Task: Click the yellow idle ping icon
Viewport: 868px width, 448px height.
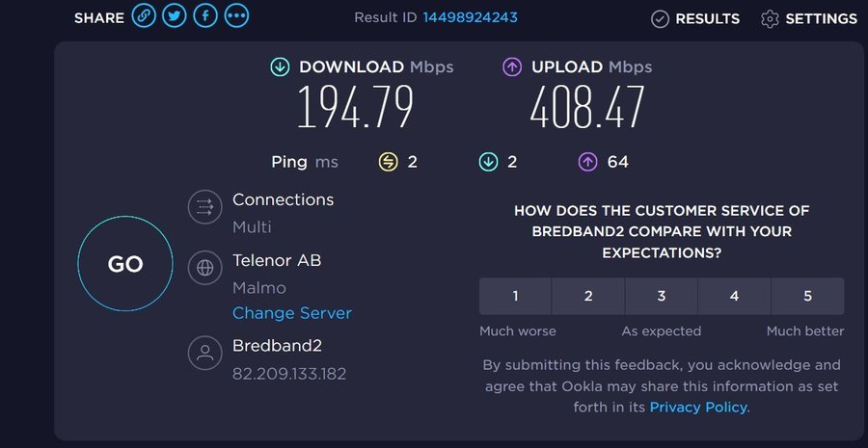Action: point(388,162)
